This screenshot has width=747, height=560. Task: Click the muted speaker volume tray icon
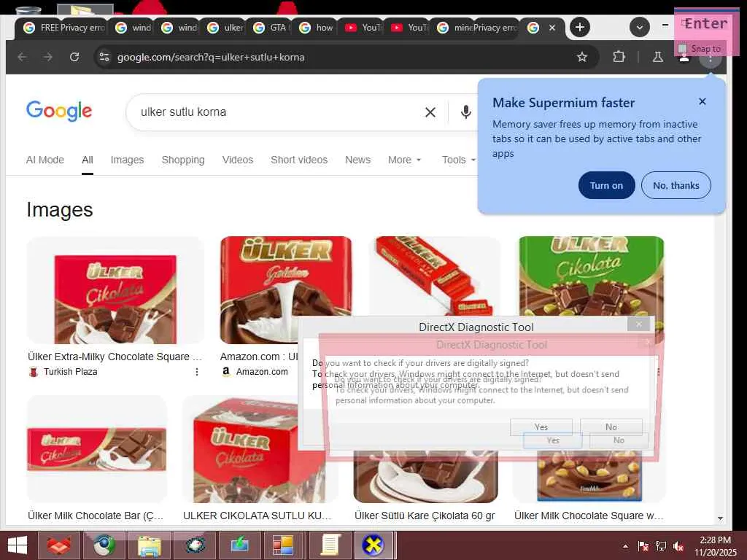(x=678, y=546)
